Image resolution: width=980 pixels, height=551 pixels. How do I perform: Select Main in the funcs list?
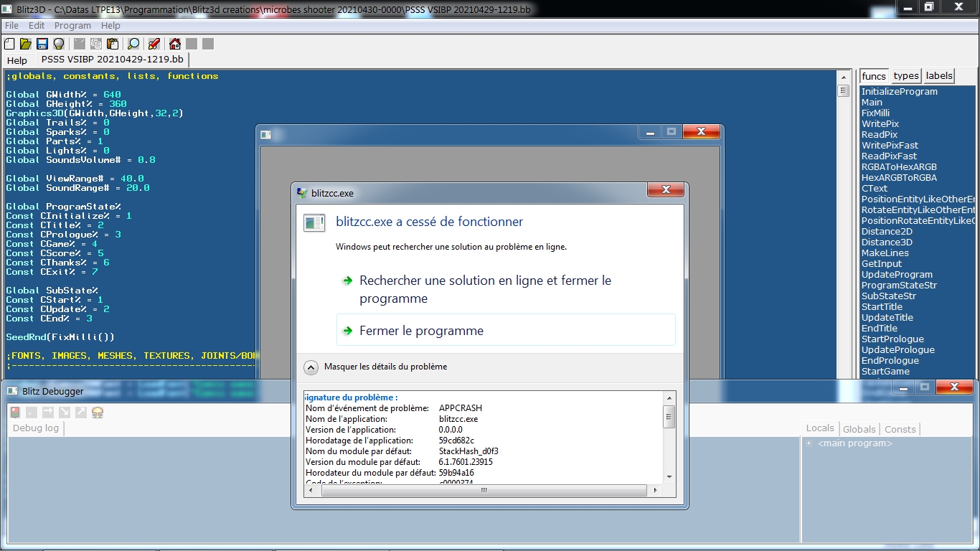(872, 103)
